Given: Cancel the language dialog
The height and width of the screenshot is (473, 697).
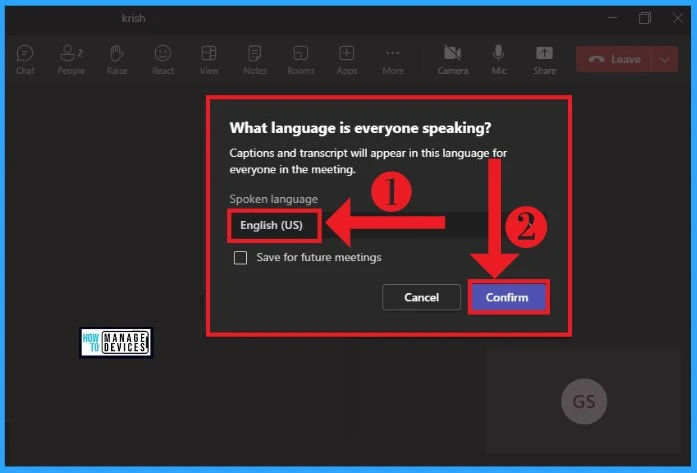Looking at the screenshot, I should coord(421,297).
